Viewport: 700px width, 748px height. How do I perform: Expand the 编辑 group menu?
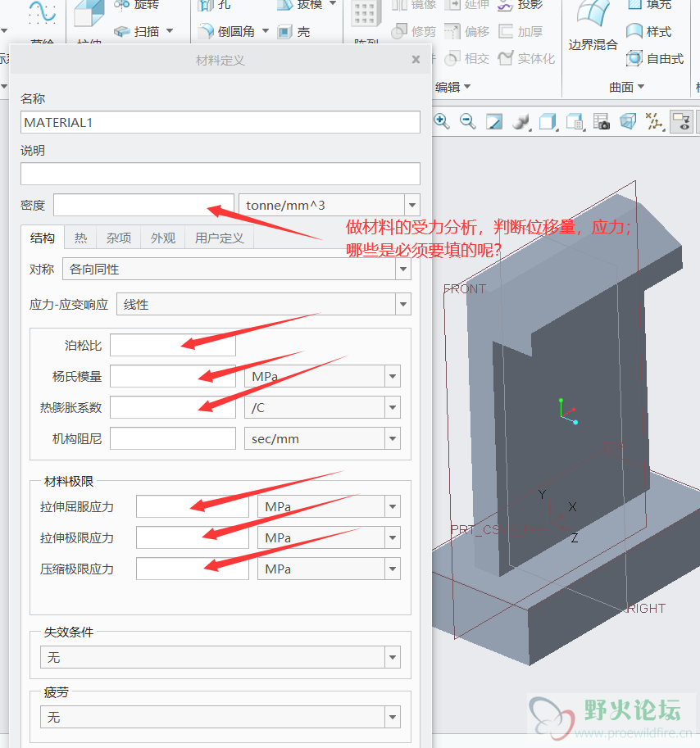(452, 87)
